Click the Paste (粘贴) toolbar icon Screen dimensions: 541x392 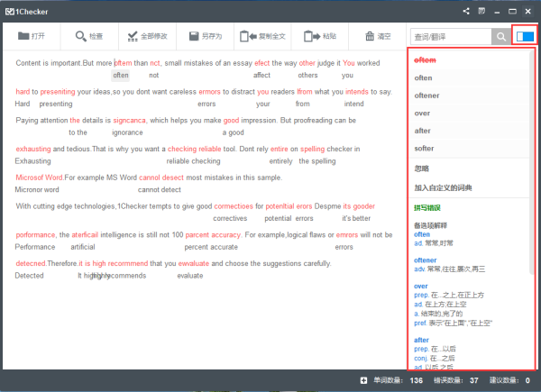pyautogui.click(x=311, y=36)
